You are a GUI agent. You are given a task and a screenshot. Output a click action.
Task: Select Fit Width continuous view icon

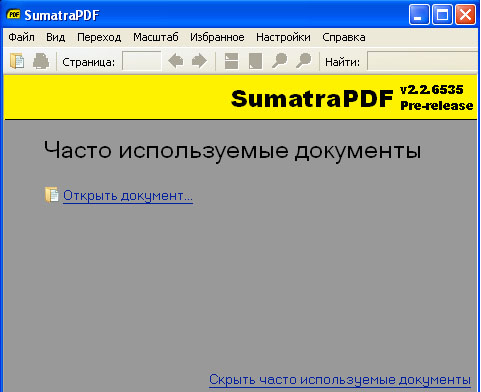click(231, 61)
